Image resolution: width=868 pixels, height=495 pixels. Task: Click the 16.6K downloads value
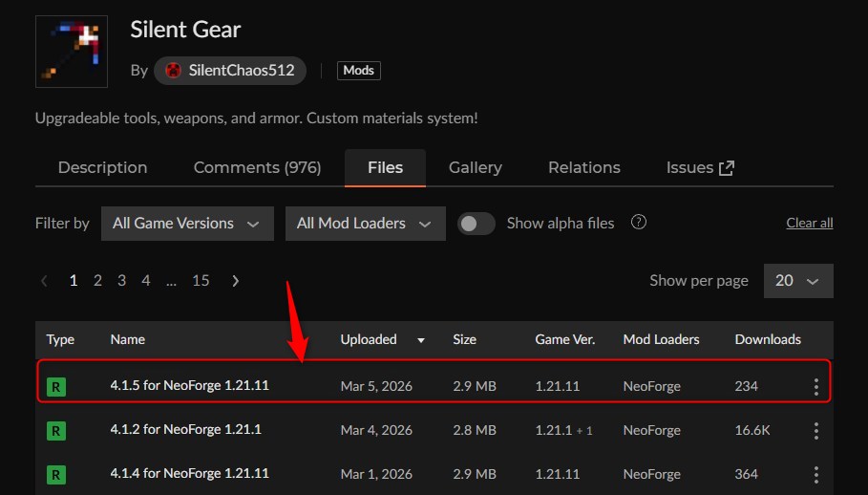752,430
